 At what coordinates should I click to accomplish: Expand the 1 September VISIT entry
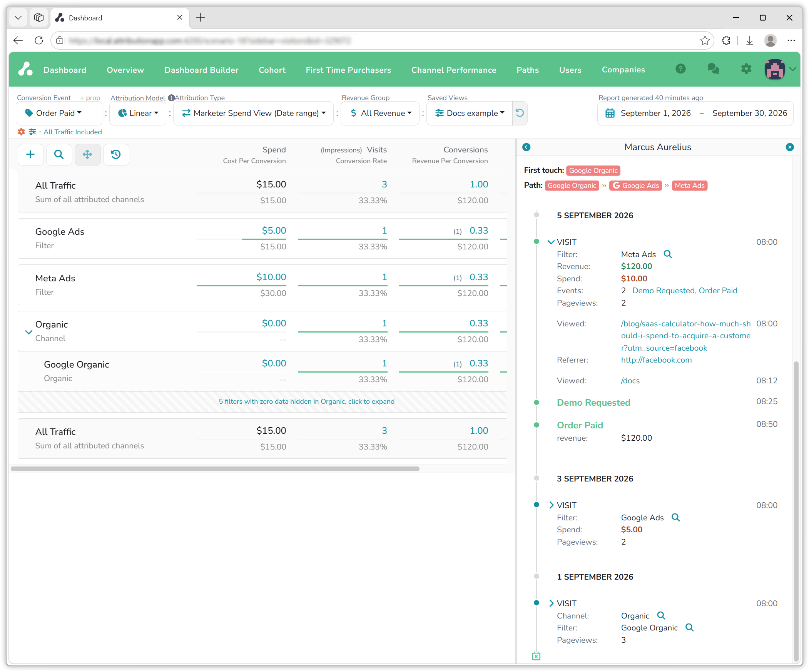[x=551, y=603]
